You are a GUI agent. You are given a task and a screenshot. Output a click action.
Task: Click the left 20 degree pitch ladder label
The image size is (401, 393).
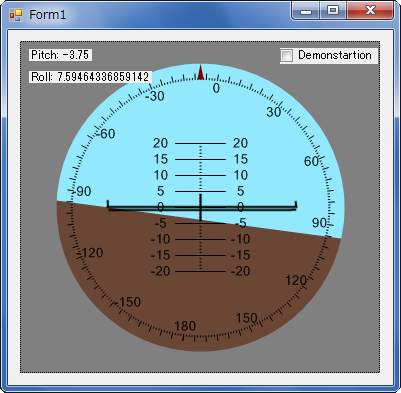pos(160,143)
